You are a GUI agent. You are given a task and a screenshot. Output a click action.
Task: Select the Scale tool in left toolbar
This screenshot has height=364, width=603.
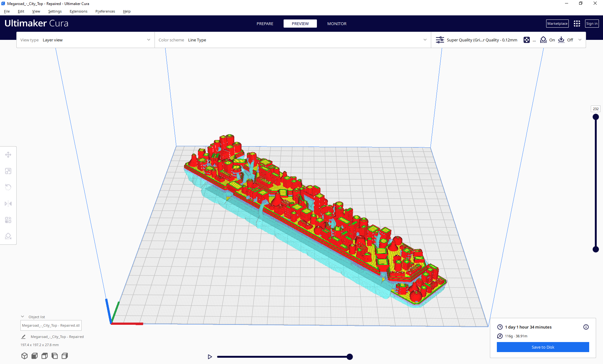(8, 171)
